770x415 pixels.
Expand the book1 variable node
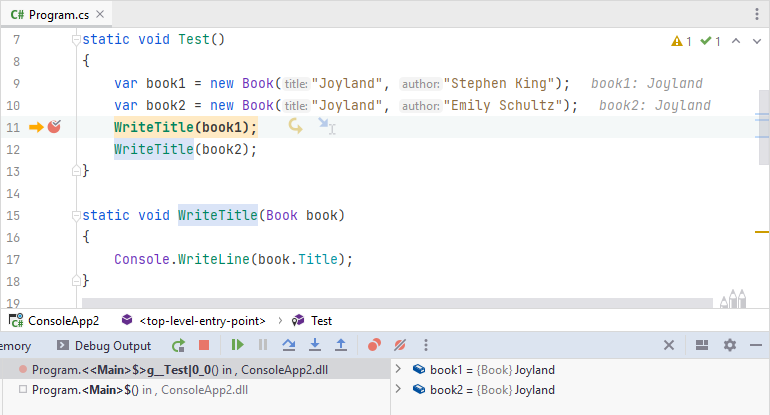click(x=398, y=370)
